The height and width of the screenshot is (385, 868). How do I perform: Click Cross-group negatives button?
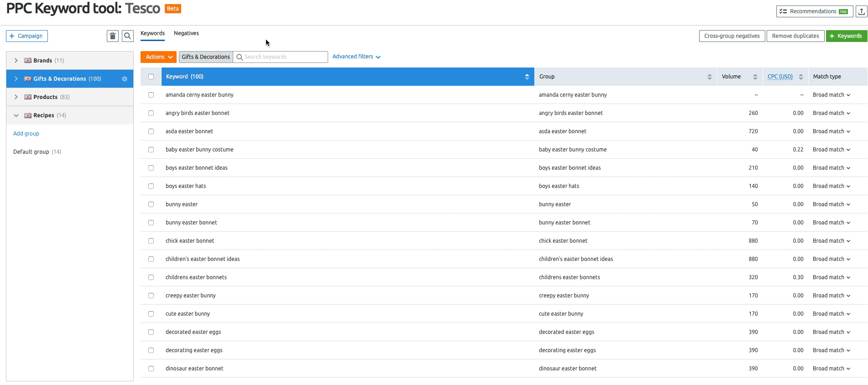pyautogui.click(x=732, y=36)
